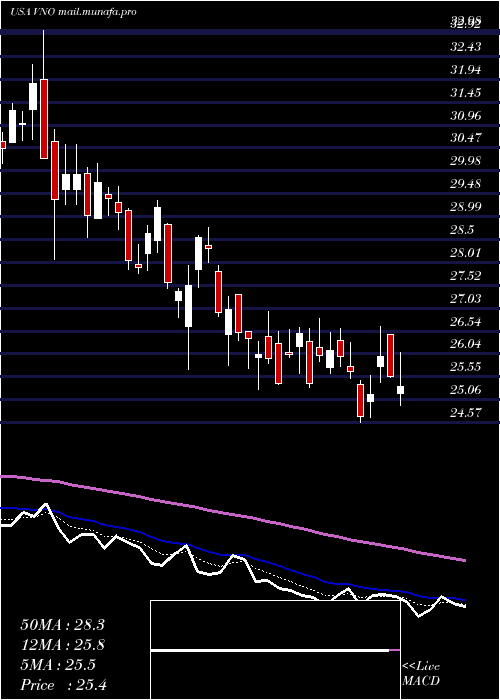Select the 29.98 price axis label
Viewport: 500px width, 700px height.
[466, 161]
